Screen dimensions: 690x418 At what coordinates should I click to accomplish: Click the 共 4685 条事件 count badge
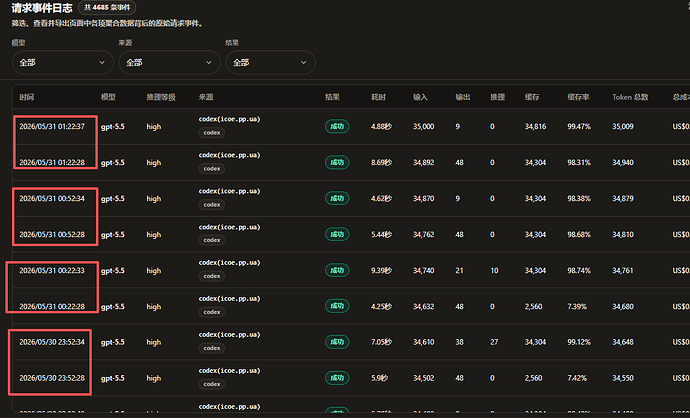[x=107, y=7]
